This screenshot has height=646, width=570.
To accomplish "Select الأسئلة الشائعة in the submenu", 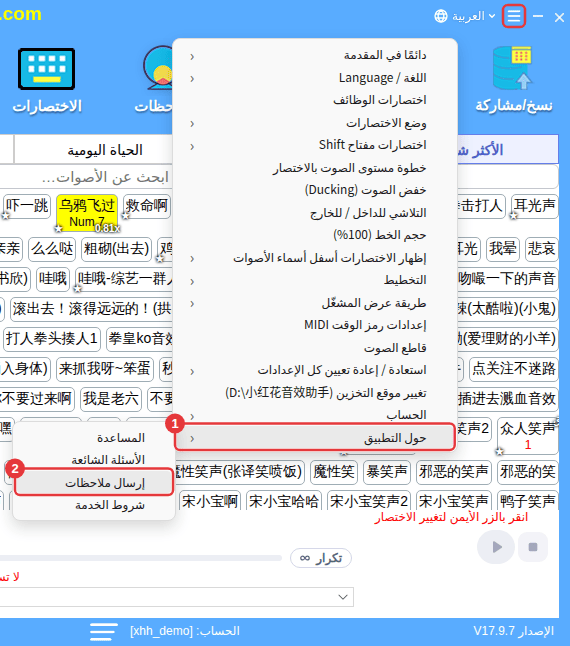I will pyautogui.click(x=94, y=460).
